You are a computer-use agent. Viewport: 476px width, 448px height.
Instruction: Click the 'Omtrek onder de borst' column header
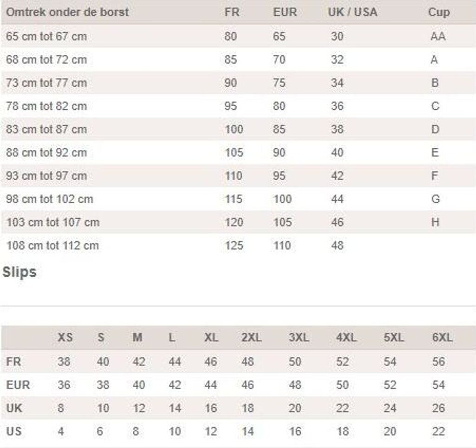67,12
